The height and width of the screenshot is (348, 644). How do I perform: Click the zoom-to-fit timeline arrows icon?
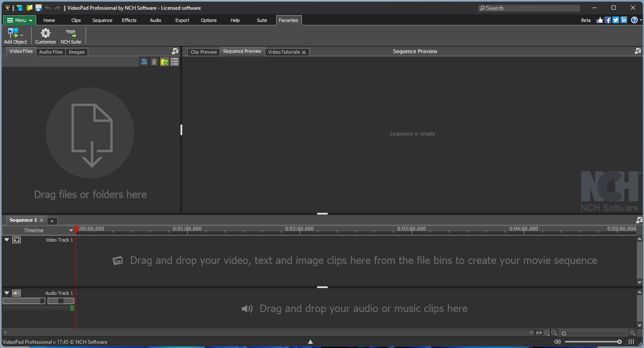tap(539, 333)
